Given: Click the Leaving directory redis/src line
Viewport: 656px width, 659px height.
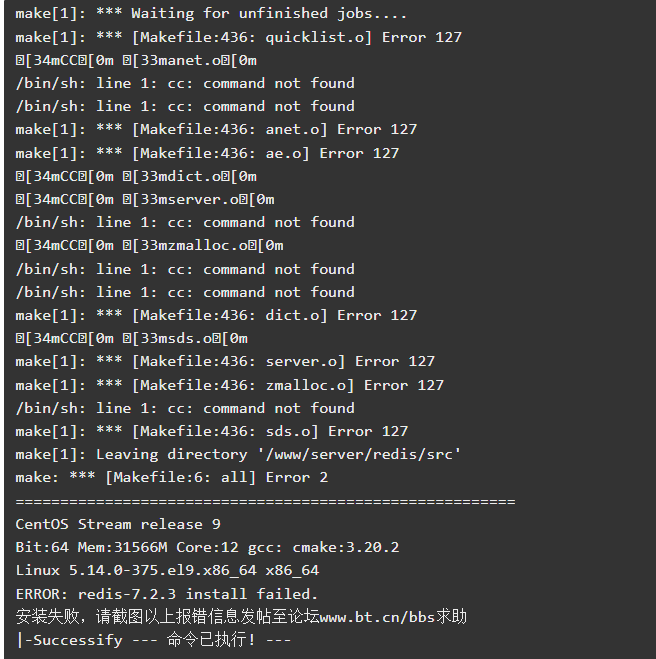Looking at the screenshot, I should [238, 455].
